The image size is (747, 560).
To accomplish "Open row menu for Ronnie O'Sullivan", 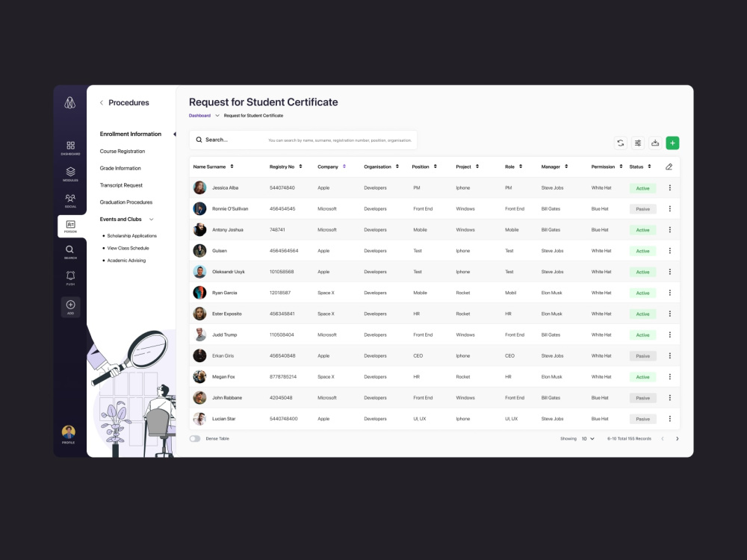I will pos(670,208).
